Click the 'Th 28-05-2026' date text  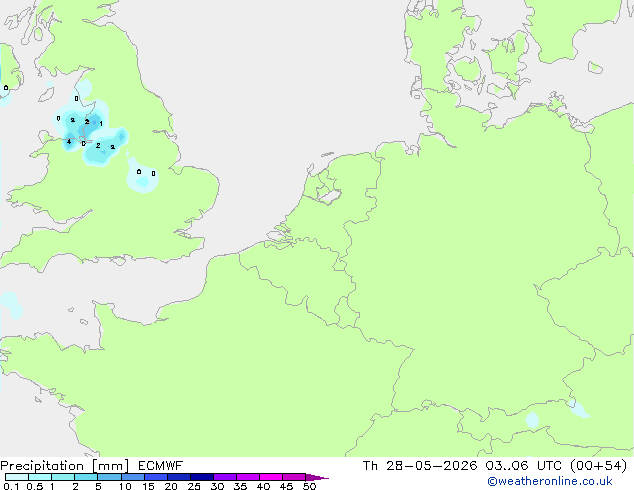click(x=420, y=466)
